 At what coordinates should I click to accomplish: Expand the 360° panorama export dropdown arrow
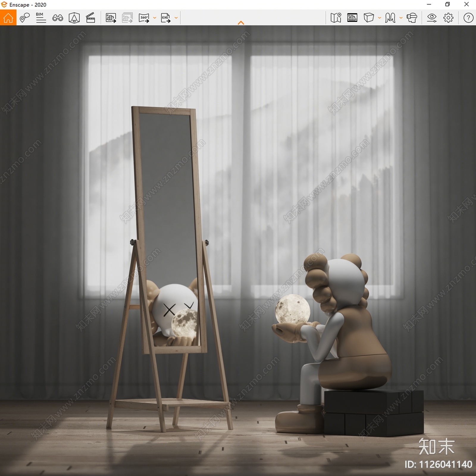(155, 18)
